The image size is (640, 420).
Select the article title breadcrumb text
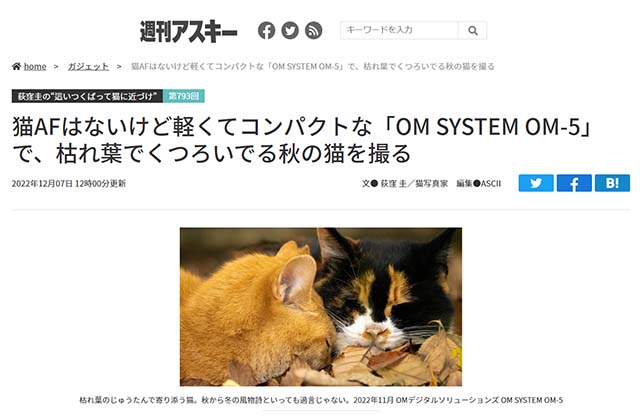click(x=313, y=67)
